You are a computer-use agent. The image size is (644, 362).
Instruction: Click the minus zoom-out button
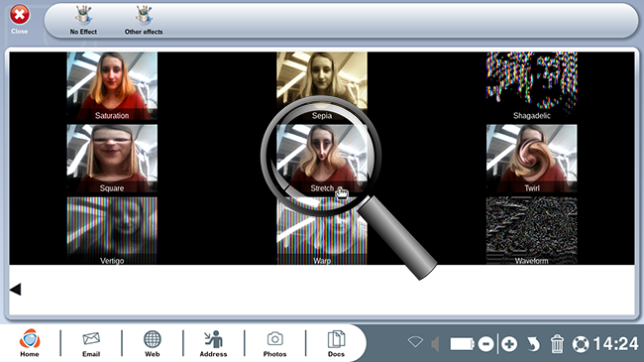485,344
